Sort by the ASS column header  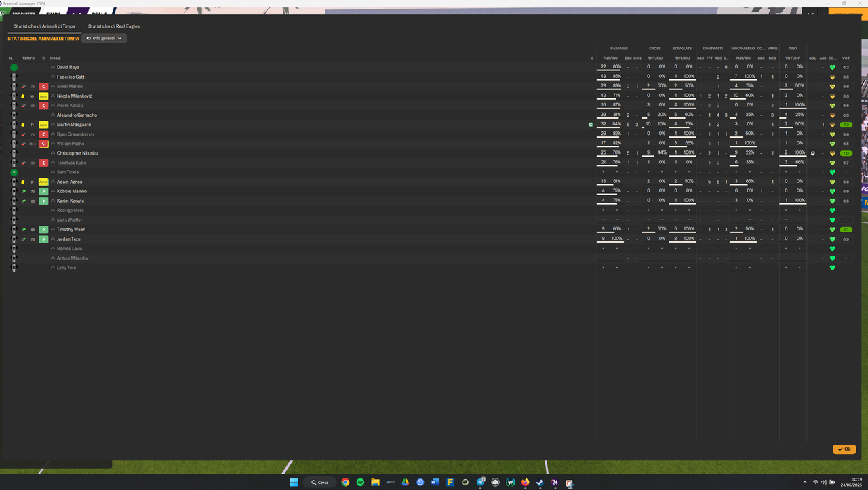823,58
